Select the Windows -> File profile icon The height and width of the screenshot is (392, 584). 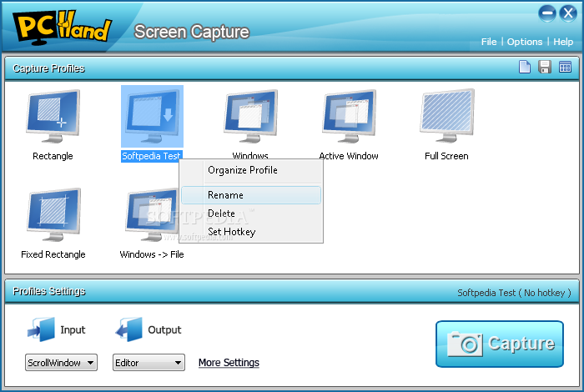click(152, 215)
